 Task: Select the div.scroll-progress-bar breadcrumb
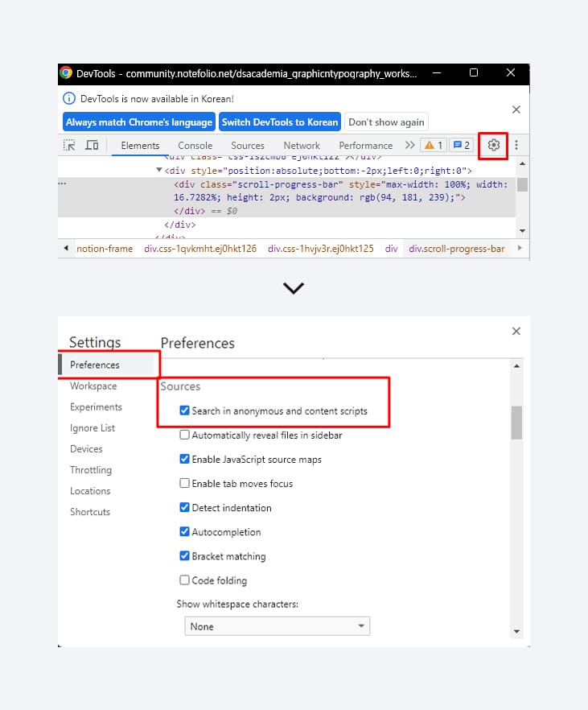(x=457, y=249)
